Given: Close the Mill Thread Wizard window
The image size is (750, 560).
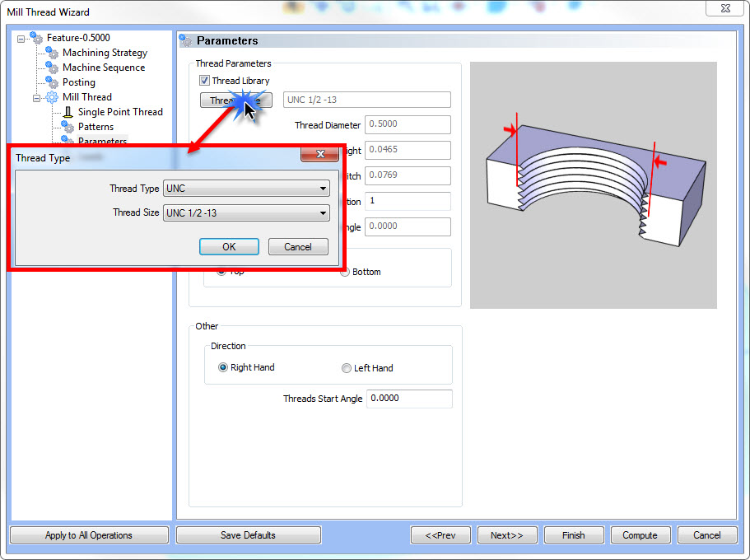Looking at the screenshot, I should (725, 8).
